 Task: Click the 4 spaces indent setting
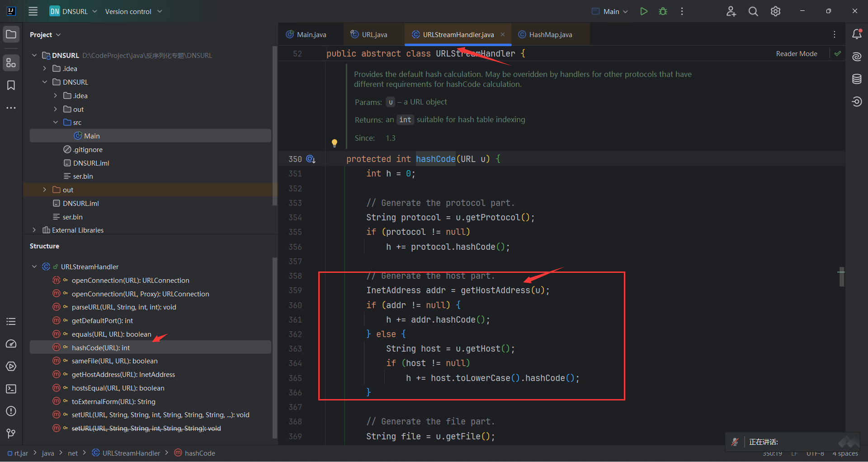click(x=845, y=453)
